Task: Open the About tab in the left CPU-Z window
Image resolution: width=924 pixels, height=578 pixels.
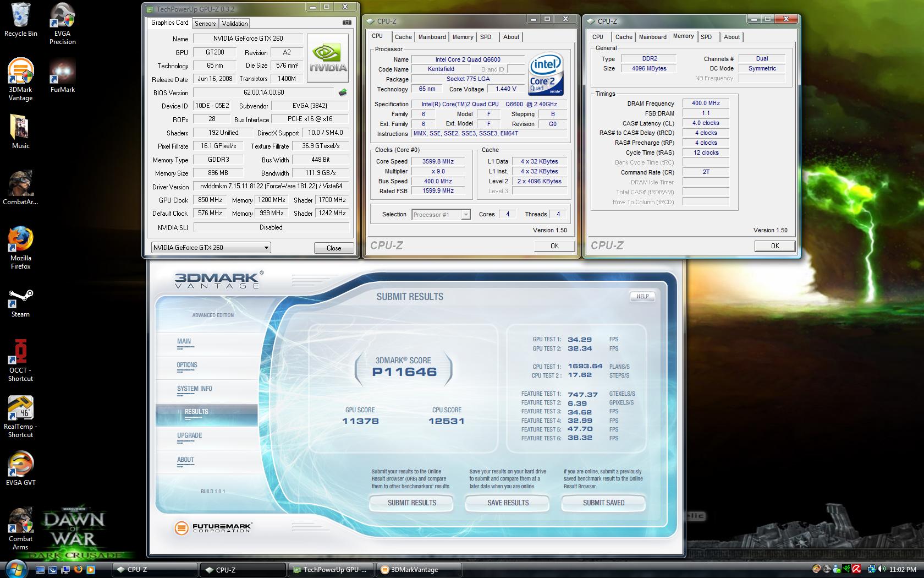Action: pyautogui.click(x=511, y=37)
